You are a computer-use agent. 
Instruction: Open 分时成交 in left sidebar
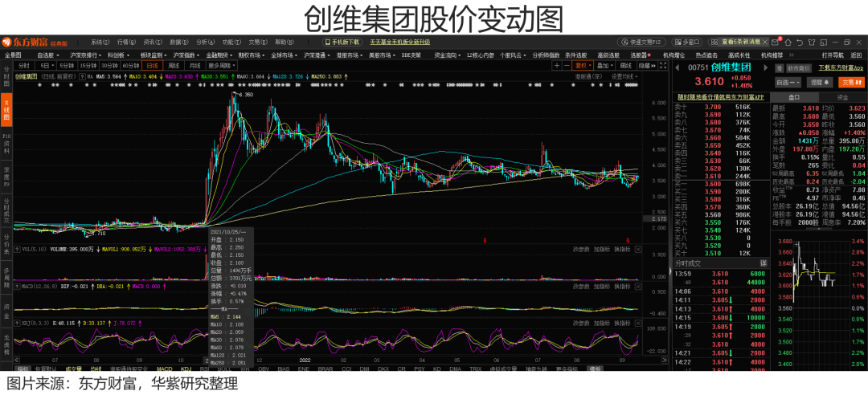pos(6,211)
